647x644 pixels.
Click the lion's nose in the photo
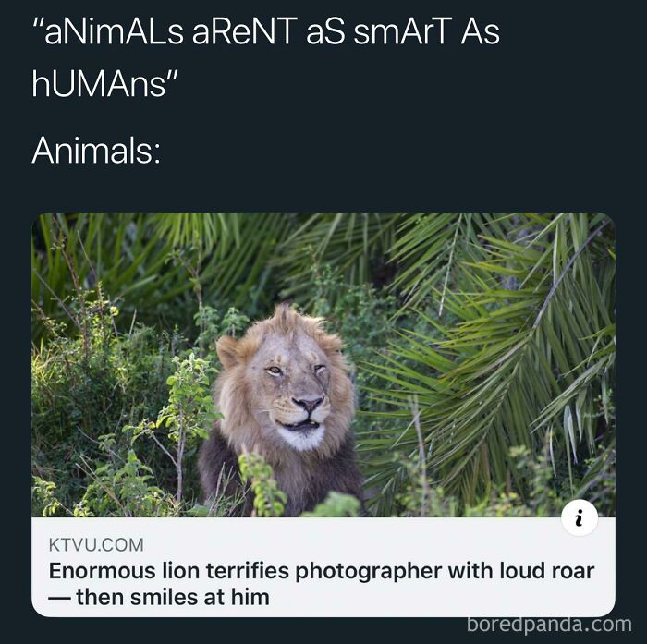(x=308, y=404)
